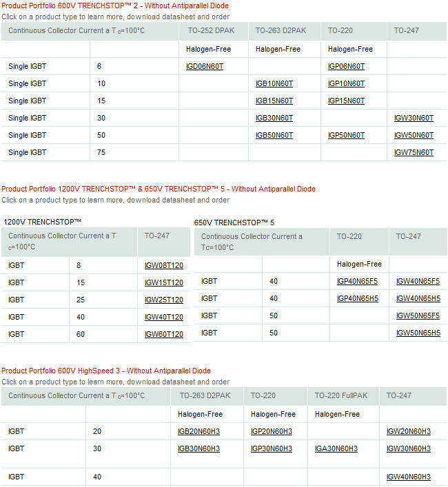
Task: Click the 600V HighSpeed 3 portfolio heading
Action: [106, 371]
